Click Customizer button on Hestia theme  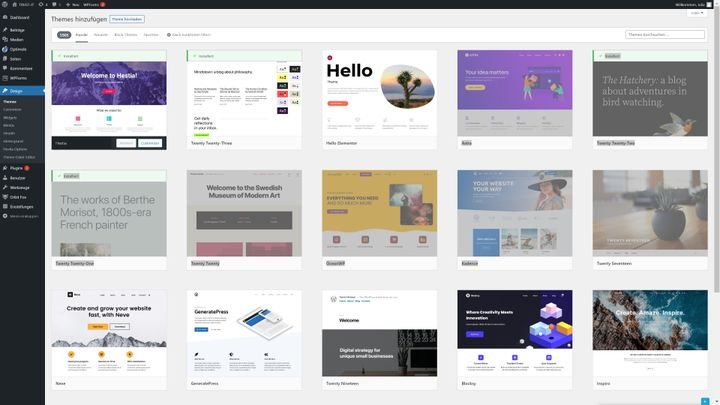pyautogui.click(x=150, y=143)
